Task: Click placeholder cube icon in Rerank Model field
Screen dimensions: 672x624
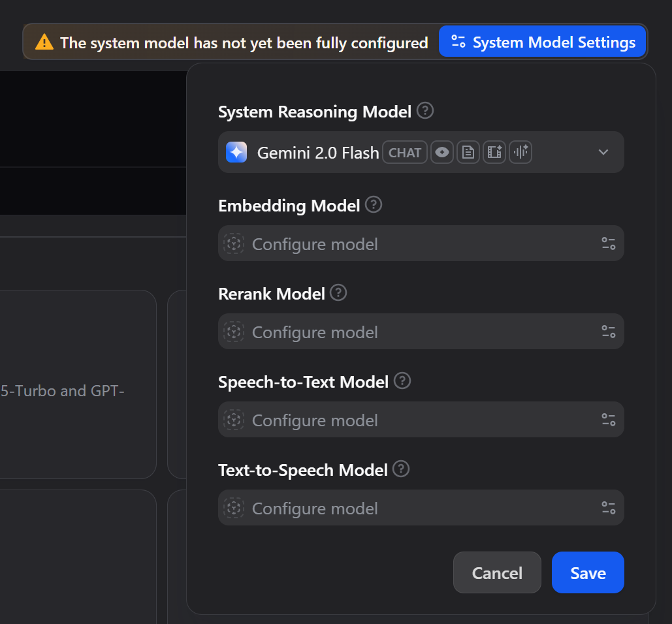Action: pos(234,332)
